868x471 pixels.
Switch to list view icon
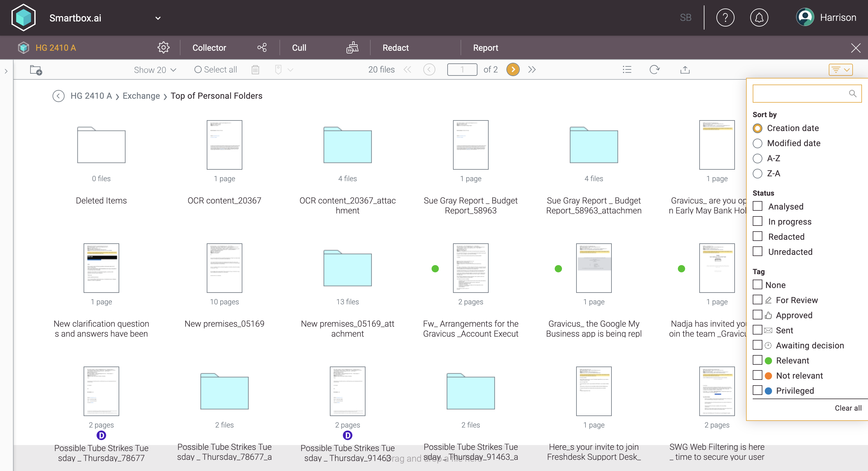tap(627, 70)
